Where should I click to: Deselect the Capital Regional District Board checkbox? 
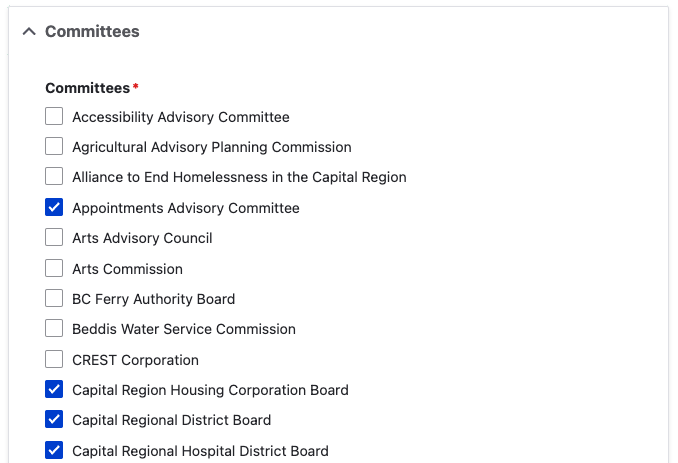54,420
